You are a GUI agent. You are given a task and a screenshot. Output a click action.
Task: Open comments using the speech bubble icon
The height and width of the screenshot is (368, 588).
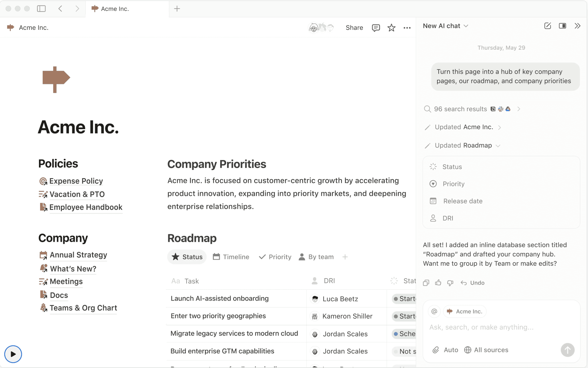(375, 27)
